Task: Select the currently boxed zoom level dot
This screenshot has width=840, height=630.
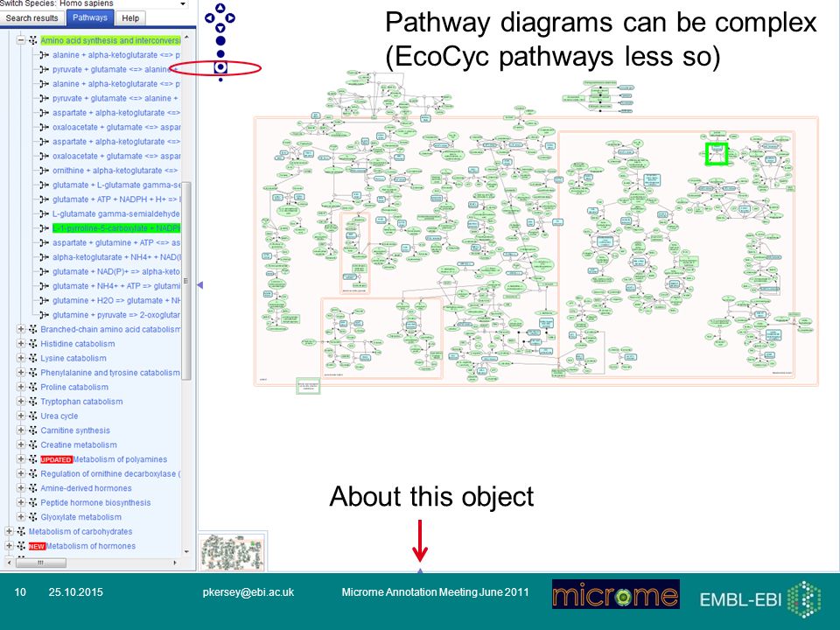Action: pos(220,67)
